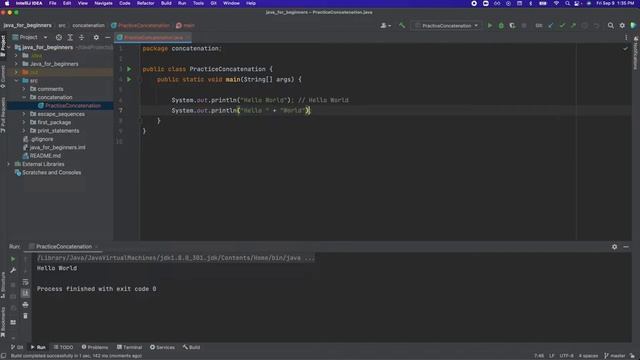The width and height of the screenshot is (640, 360).
Task: Expand the first_package folder
Action: point(24,122)
